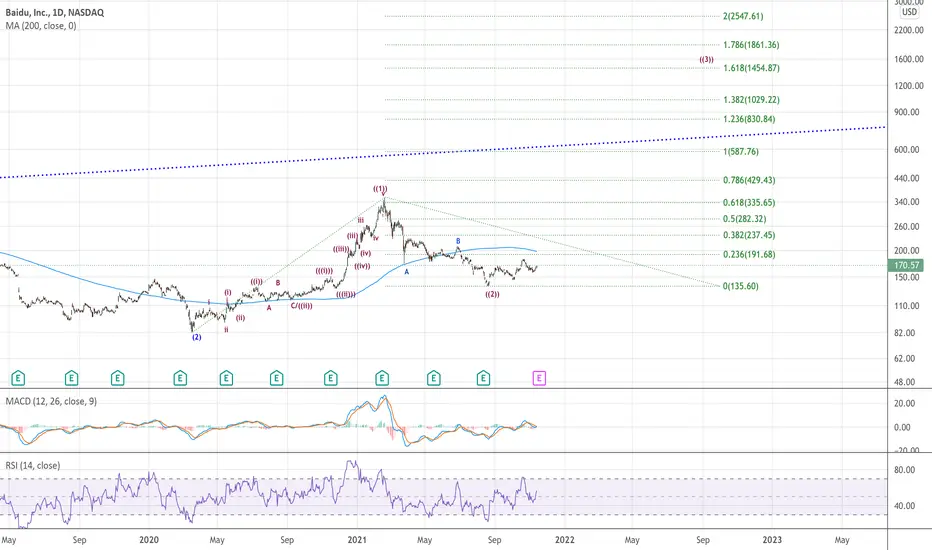Image resolution: width=932 pixels, height=550 pixels.
Task: Select the 0.5(282.32) Fibonacci level label
Action: pos(744,219)
